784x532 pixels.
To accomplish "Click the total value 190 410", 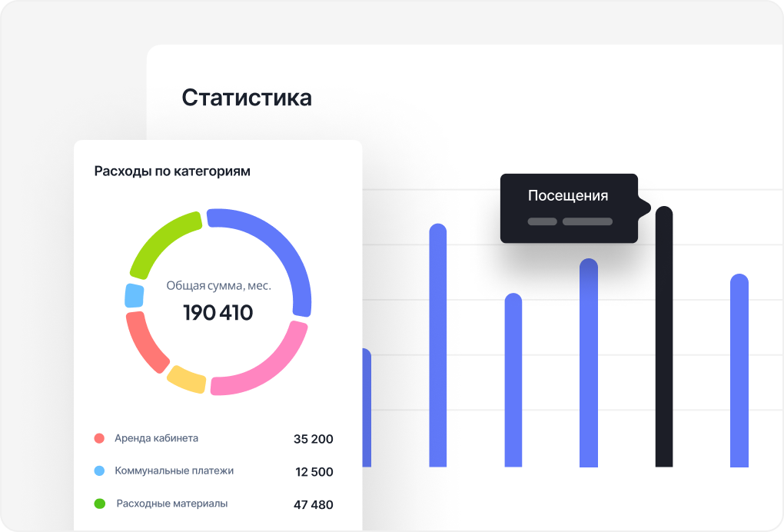I will (218, 312).
